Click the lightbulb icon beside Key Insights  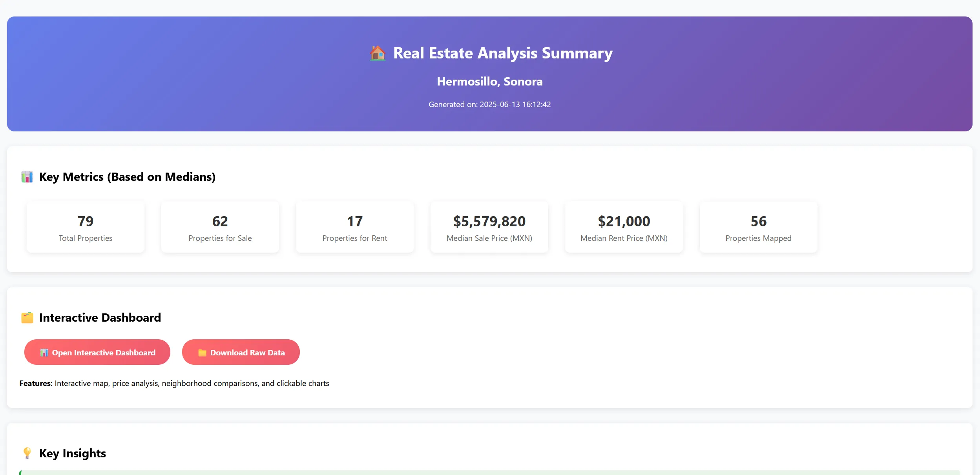(x=27, y=453)
